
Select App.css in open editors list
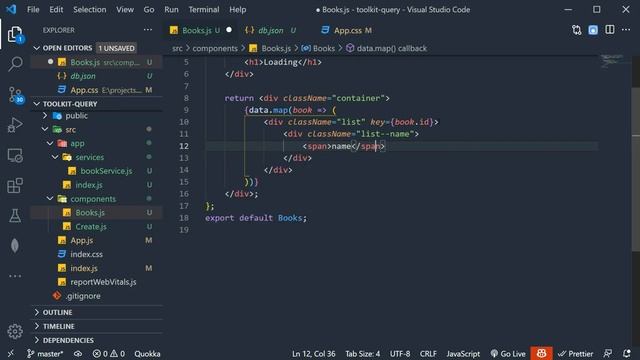click(97, 90)
